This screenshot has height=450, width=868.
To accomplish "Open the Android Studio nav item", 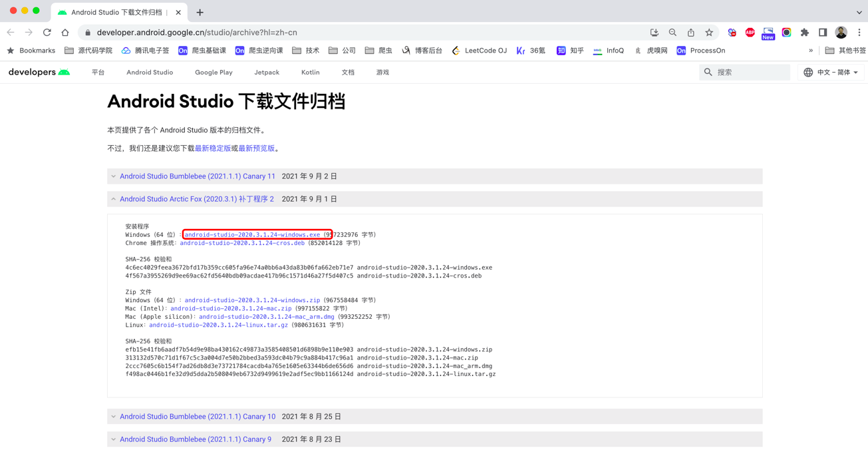I will point(150,72).
